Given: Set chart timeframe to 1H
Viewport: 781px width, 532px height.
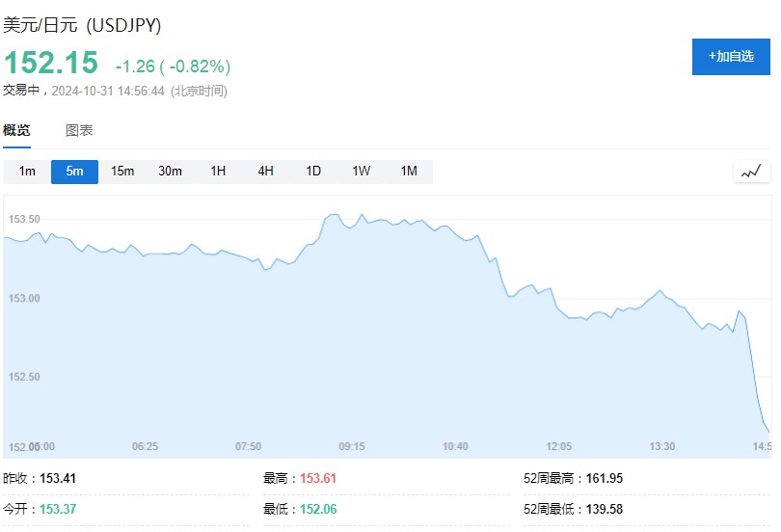Looking at the screenshot, I should click(x=218, y=172).
